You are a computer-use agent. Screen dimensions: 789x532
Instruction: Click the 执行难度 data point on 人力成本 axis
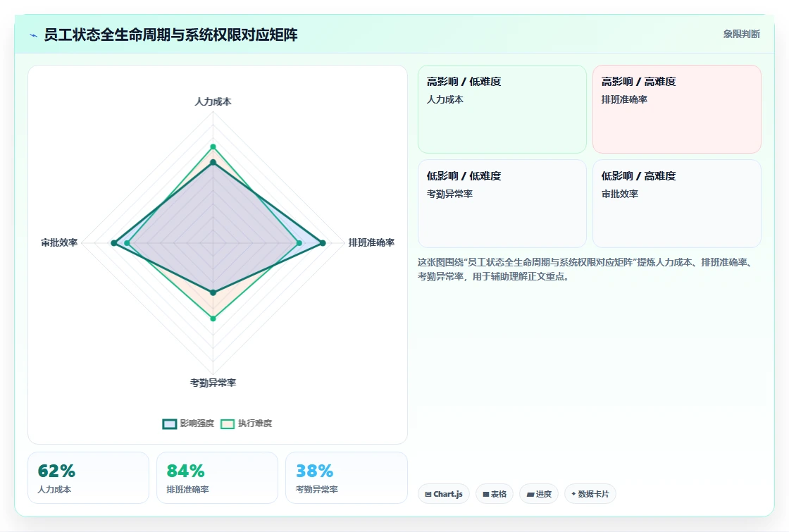(x=213, y=147)
